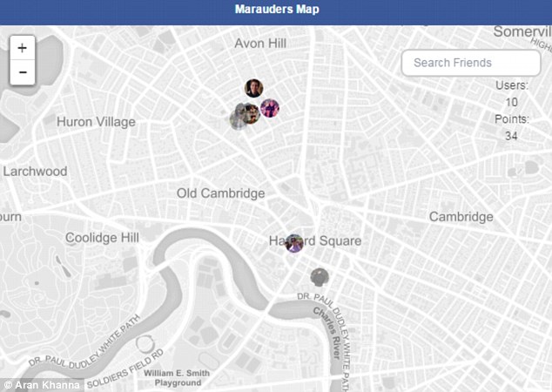Screen dimensions: 552x392
Task: Select the gray avatar near Charles River bend
Action: [320, 277]
